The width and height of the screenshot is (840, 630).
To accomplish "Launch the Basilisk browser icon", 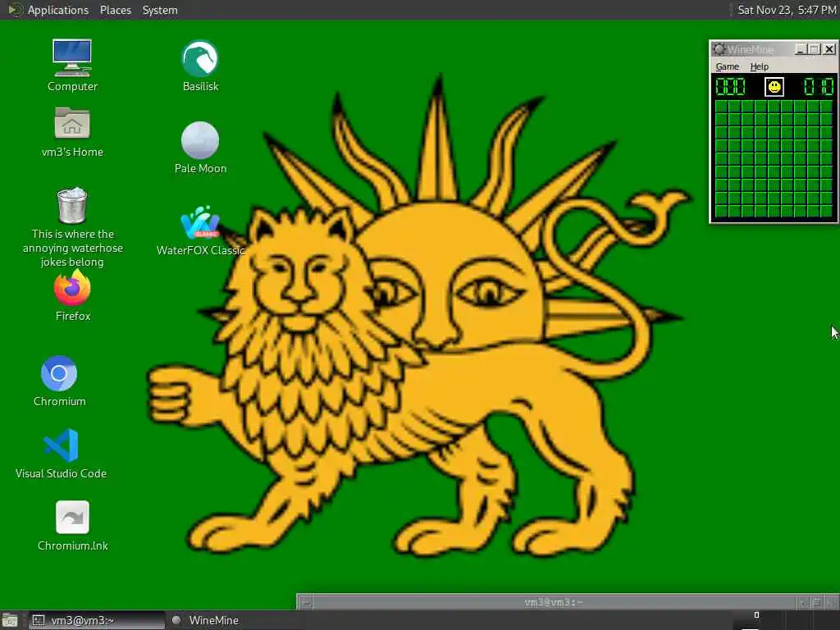I will click(x=200, y=58).
